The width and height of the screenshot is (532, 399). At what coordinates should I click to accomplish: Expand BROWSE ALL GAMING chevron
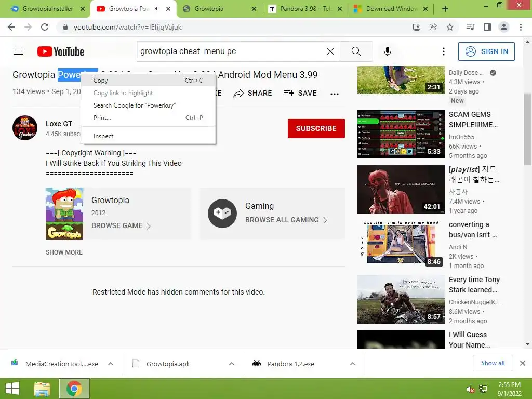coord(325,220)
